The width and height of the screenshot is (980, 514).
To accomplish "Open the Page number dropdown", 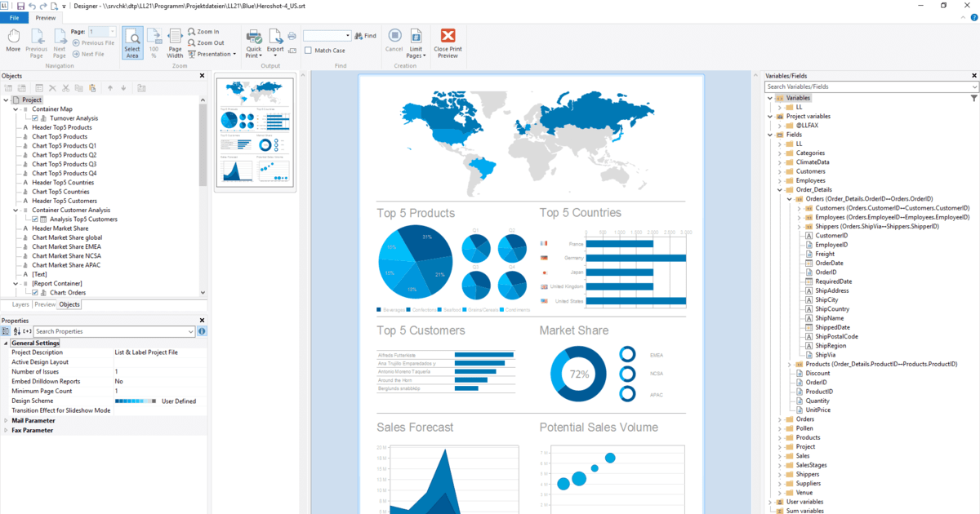I will [x=112, y=32].
